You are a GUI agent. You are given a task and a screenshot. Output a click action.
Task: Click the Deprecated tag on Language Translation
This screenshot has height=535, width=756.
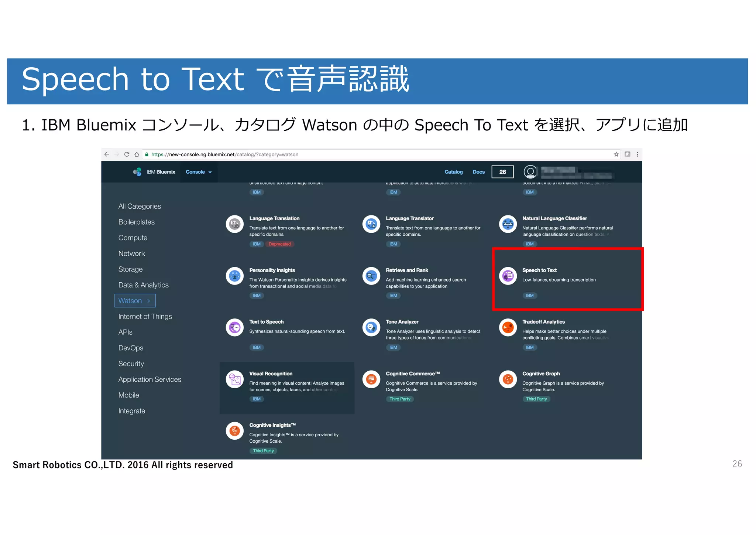(x=279, y=244)
